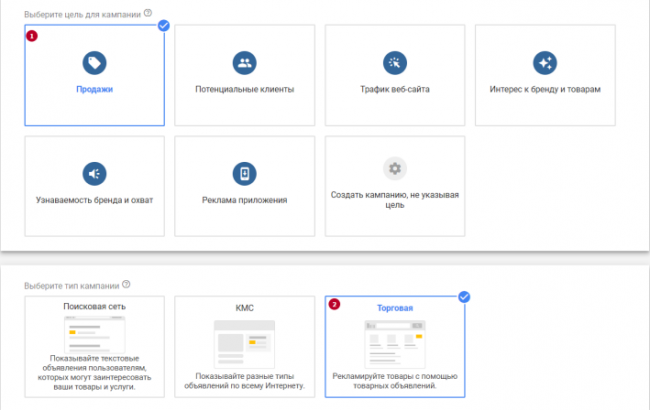
Task: Click the gray gear icon for no-goal campaign
Action: click(395, 168)
